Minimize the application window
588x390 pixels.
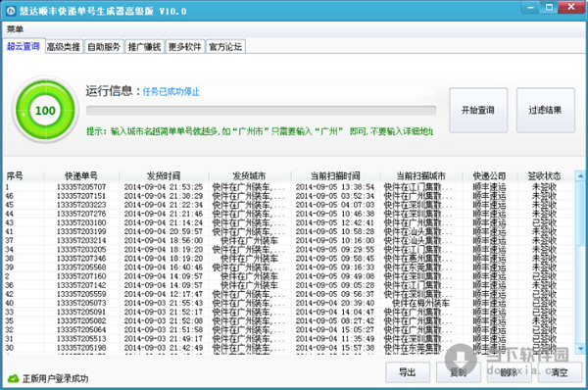(531, 7)
